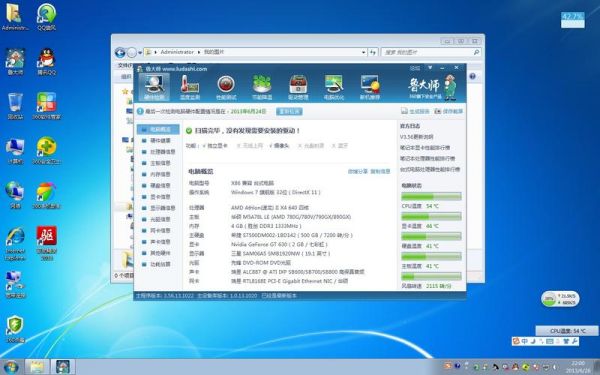This screenshot has width=600, height=375.
Task: Open the temperature monitoring thermometer icon
Action: (190, 87)
